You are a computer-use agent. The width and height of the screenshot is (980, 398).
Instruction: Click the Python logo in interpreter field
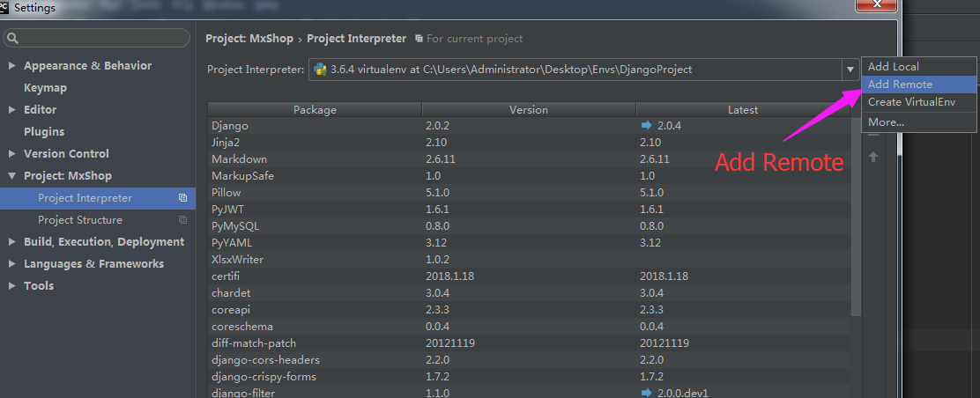point(320,70)
